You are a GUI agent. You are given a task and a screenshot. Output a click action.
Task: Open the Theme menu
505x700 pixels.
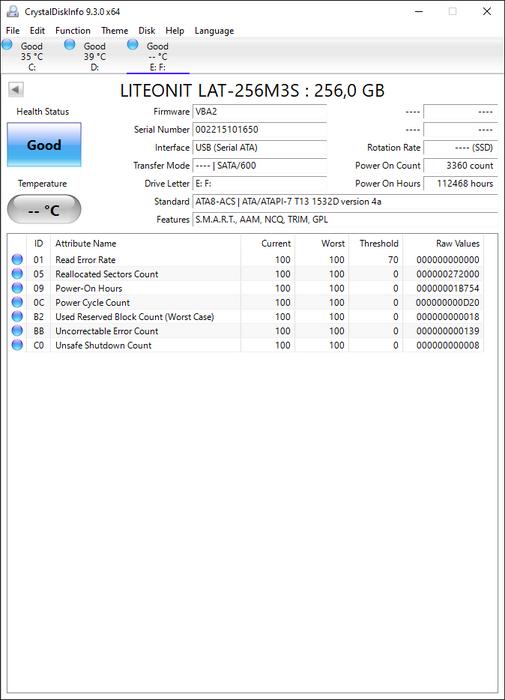[x=114, y=30]
